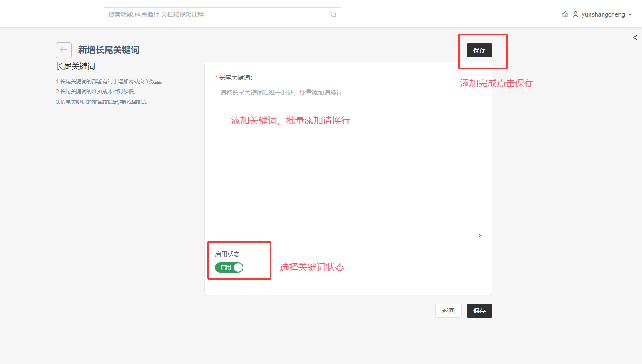Click the third tip about 转化率较高
This screenshot has height=364, width=642.
click(x=101, y=102)
